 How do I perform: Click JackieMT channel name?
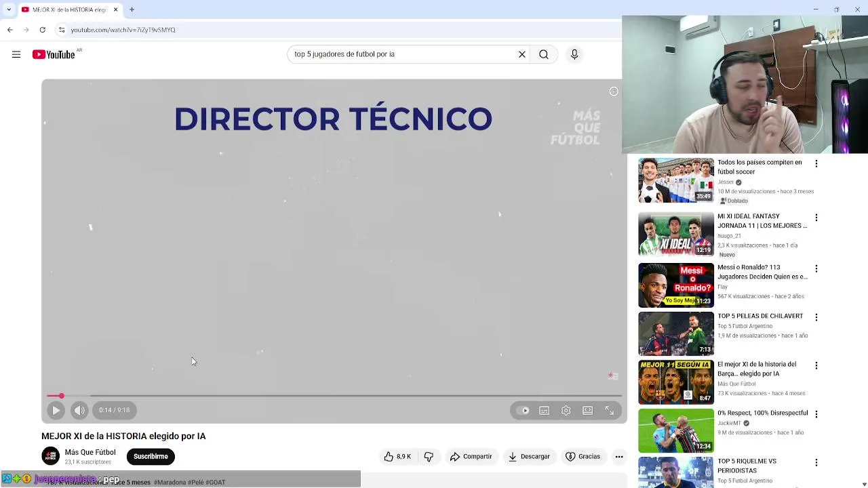point(730,423)
